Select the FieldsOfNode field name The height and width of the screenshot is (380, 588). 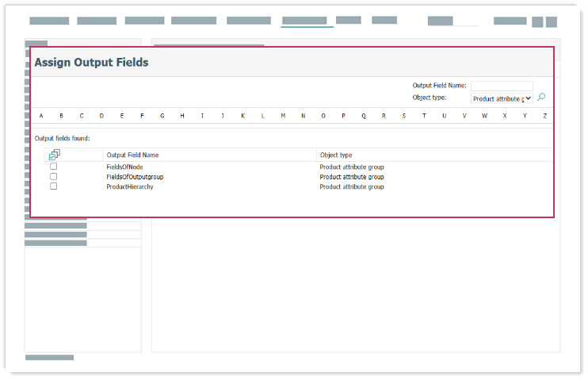click(x=124, y=167)
